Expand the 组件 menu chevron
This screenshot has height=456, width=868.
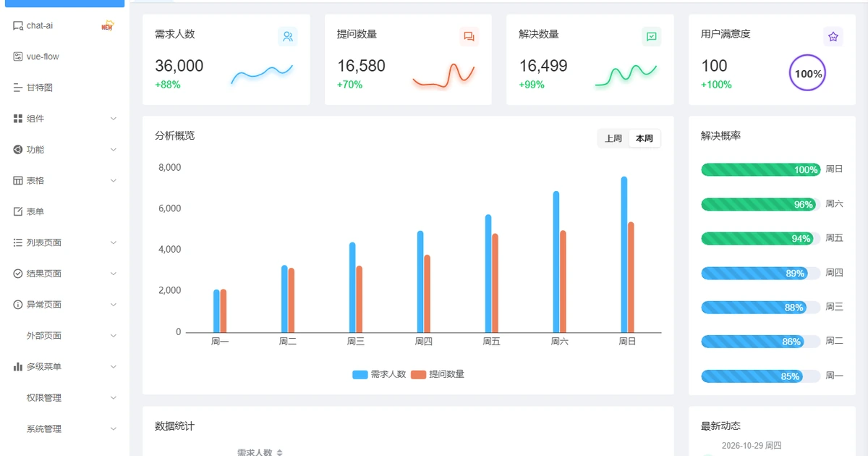114,119
